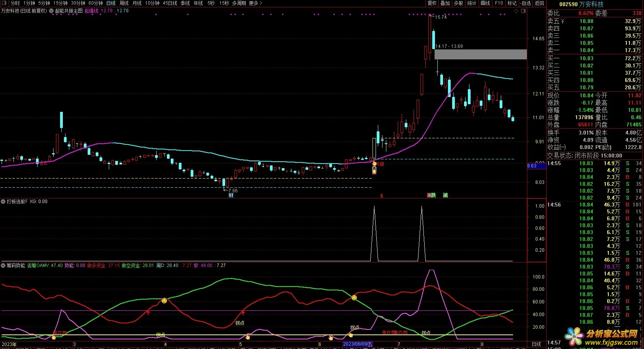This screenshot has height=349, width=644.
Task: Open the 打板选股F indicator dropdown
Action: pos(3,202)
